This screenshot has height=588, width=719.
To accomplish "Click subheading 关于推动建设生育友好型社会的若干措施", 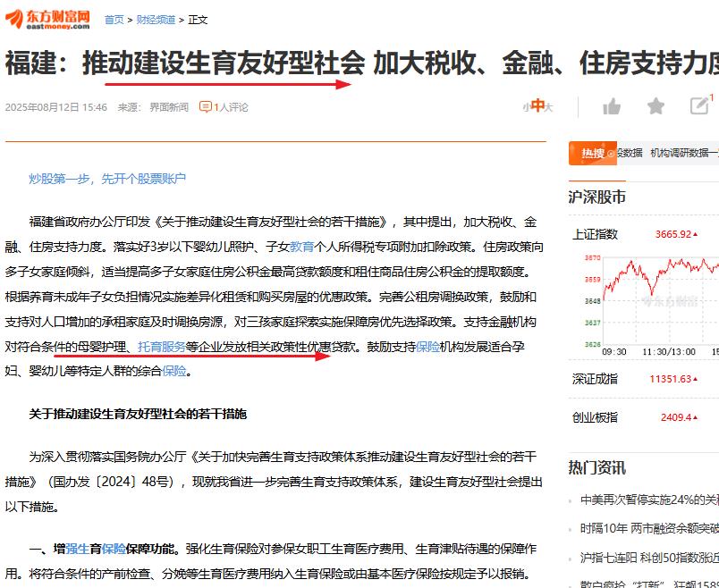I will pos(138,414).
